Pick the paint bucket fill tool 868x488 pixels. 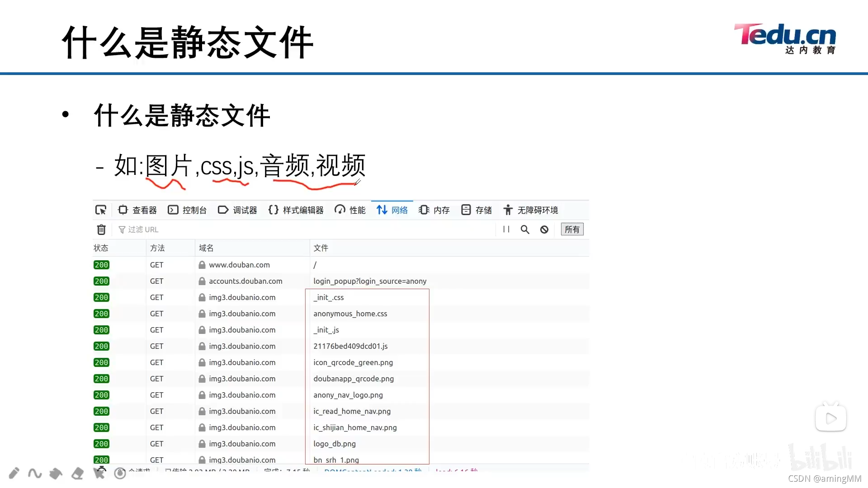[x=56, y=473]
